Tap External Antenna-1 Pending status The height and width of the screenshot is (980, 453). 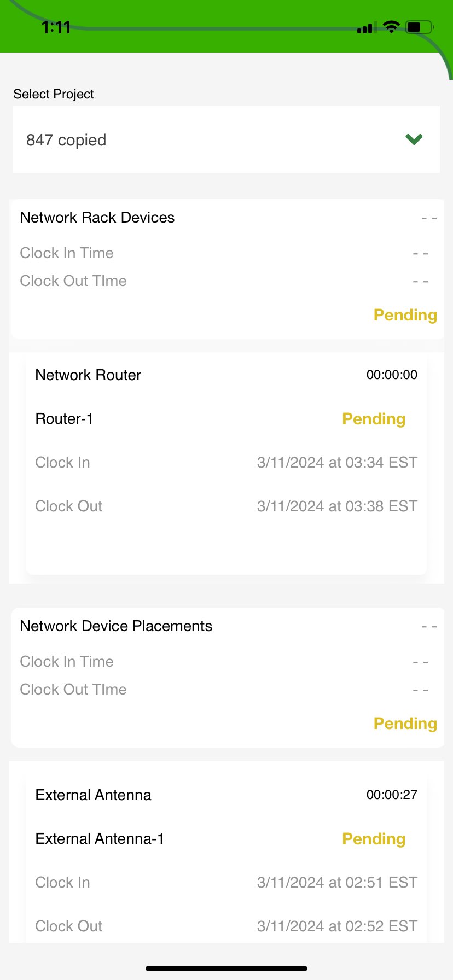[374, 839]
